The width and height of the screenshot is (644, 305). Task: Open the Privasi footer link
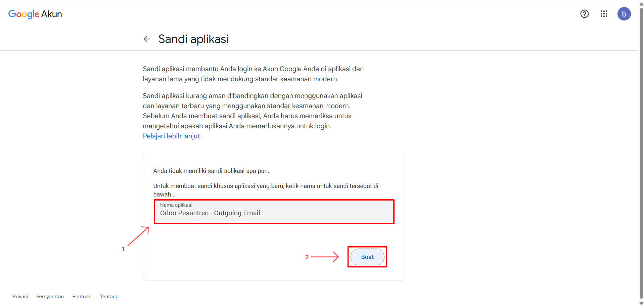coord(20,297)
